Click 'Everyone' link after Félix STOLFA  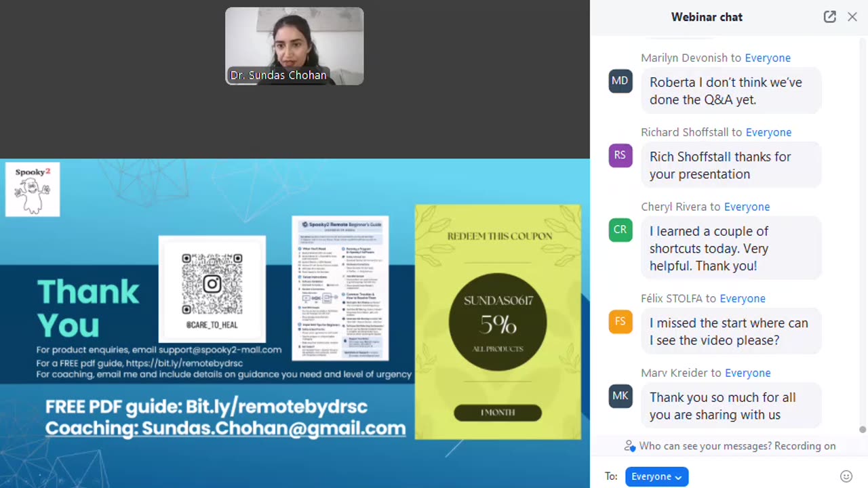(743, 298)
